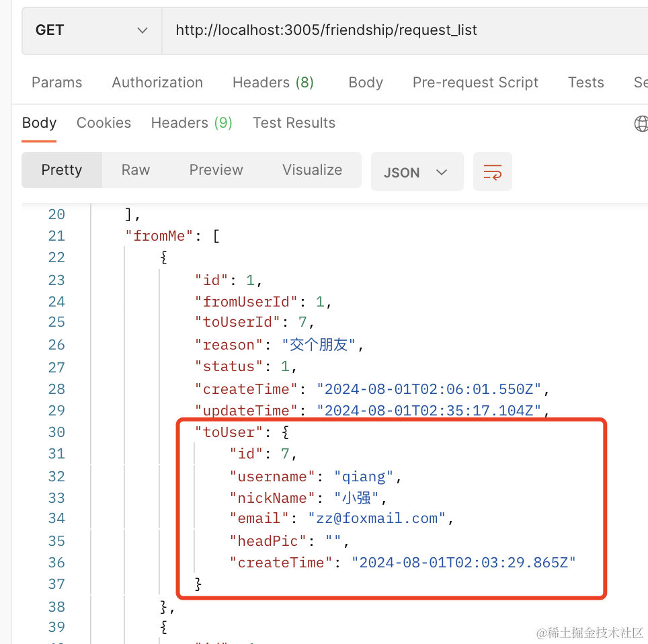Viewport: 648px width, 644px height.
Task: Open the Tests tab
Action: click(x=585, y=83)
